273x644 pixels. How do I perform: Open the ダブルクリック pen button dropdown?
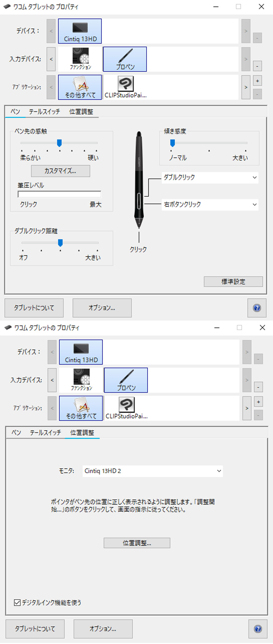click(x=210, y=177)
